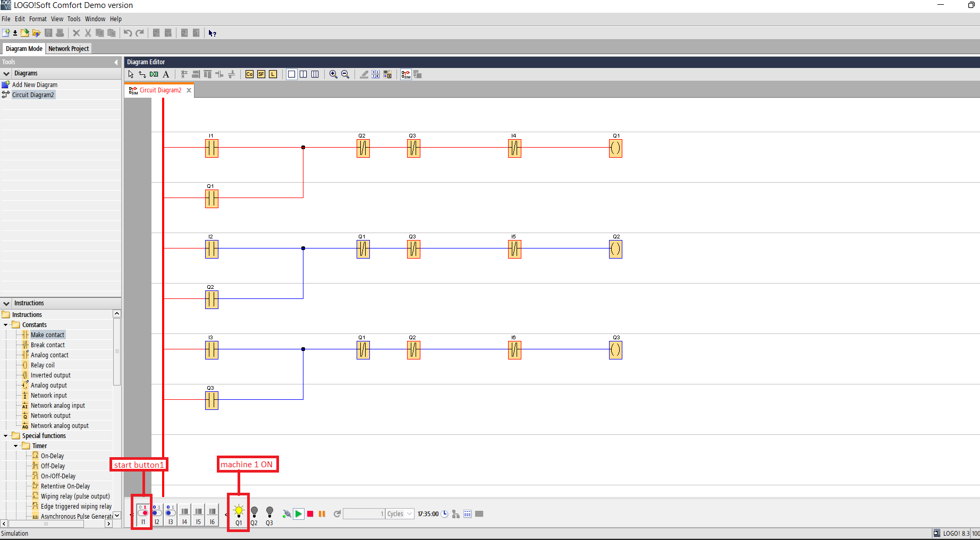
Task: Activate the Zoom Out tool
Action: pyautogui.click(x=345, y=74)
